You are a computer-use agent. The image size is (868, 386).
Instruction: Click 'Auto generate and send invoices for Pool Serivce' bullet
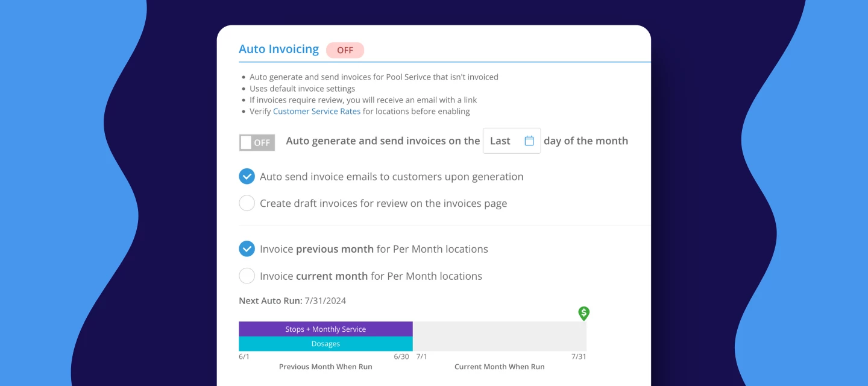tap(374, 77)
